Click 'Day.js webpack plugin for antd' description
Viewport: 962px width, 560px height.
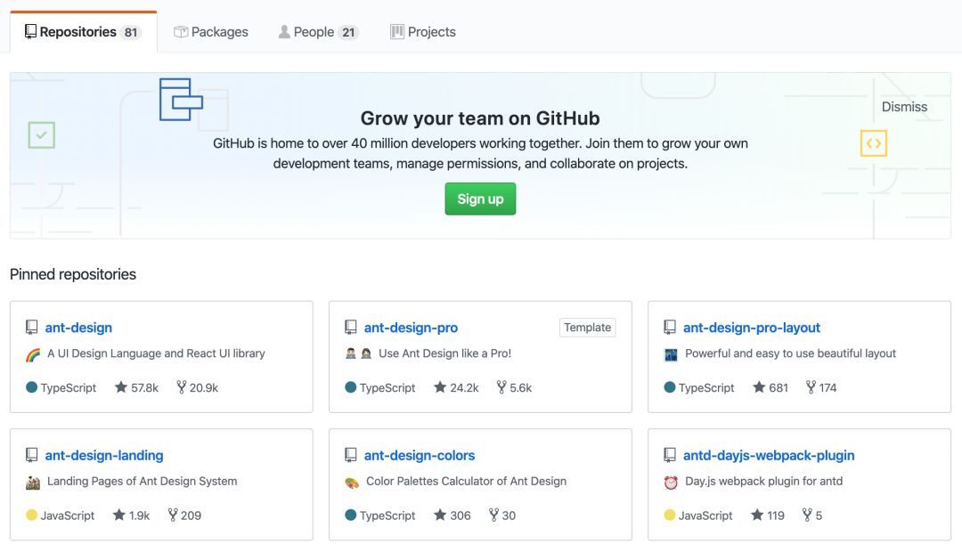[x=764, y=482]
